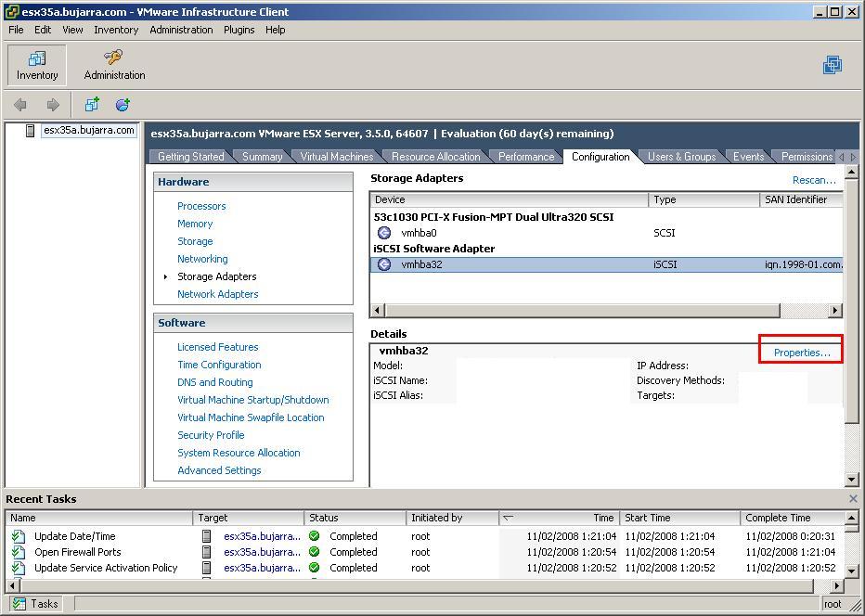Switch to the Virtual Machines tab
Viewport: 865px width, 616px height.
tap(337, 157)
